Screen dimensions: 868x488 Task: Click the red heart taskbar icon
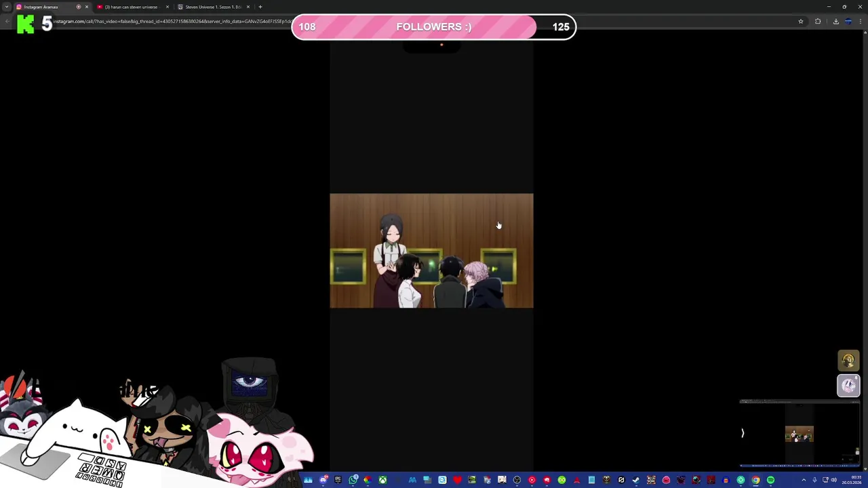pyautogui.click(x=458, y=480)
